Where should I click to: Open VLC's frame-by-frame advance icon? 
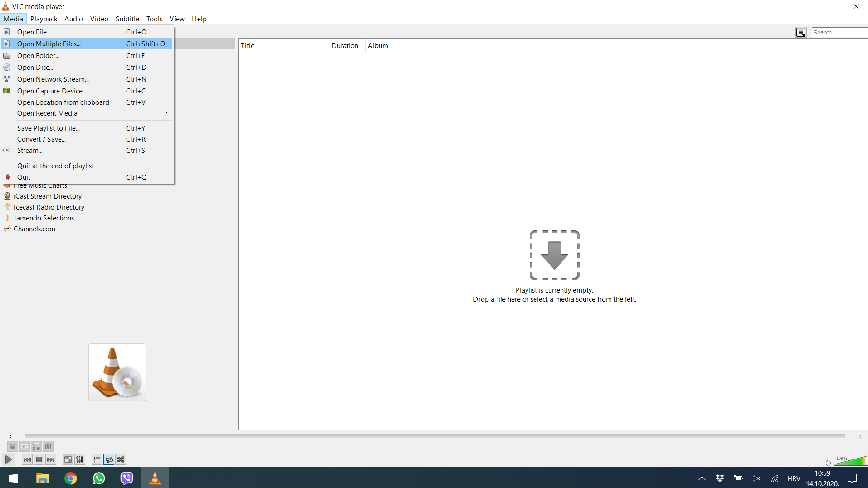48,446
